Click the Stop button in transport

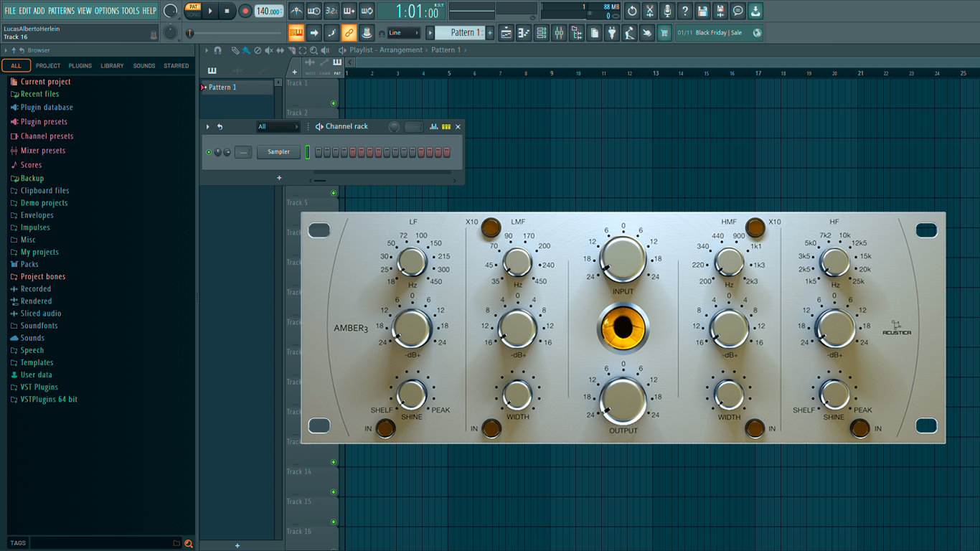227,11
